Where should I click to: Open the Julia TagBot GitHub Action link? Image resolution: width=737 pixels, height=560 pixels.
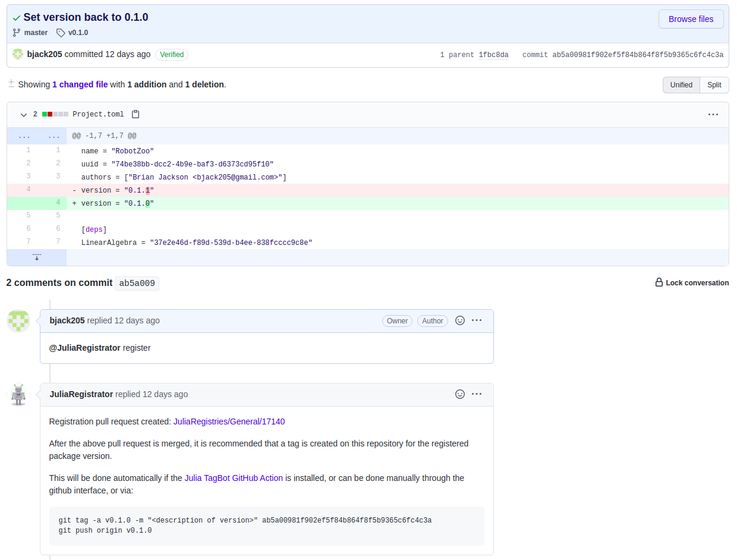(233, 477)
